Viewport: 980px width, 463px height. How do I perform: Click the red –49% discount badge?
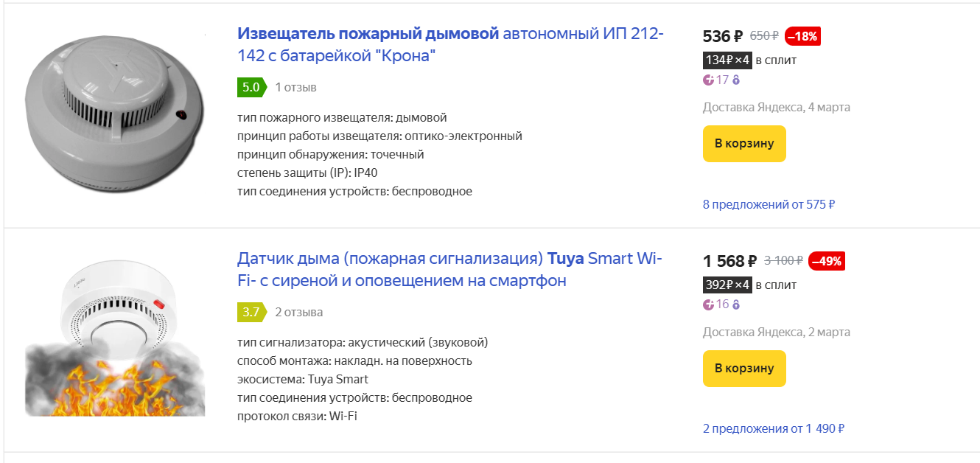(x=826, y=261)
